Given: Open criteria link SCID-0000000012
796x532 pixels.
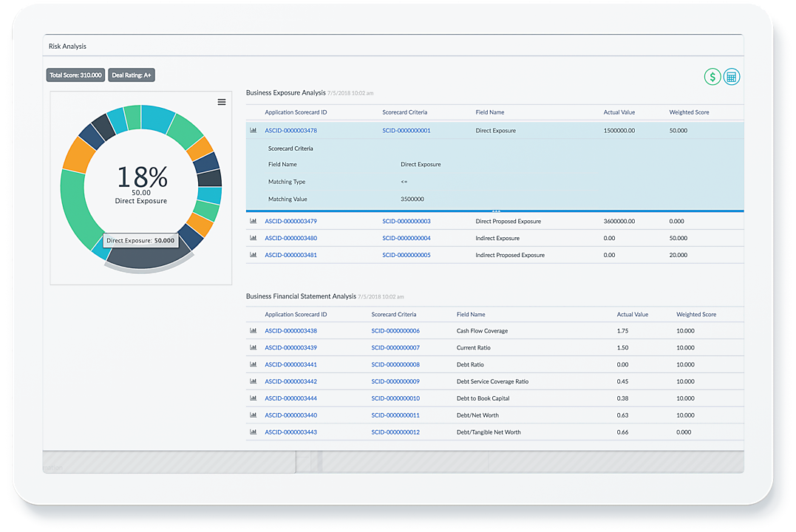Looking at the screenshot, I should click(x=395, y=432).
